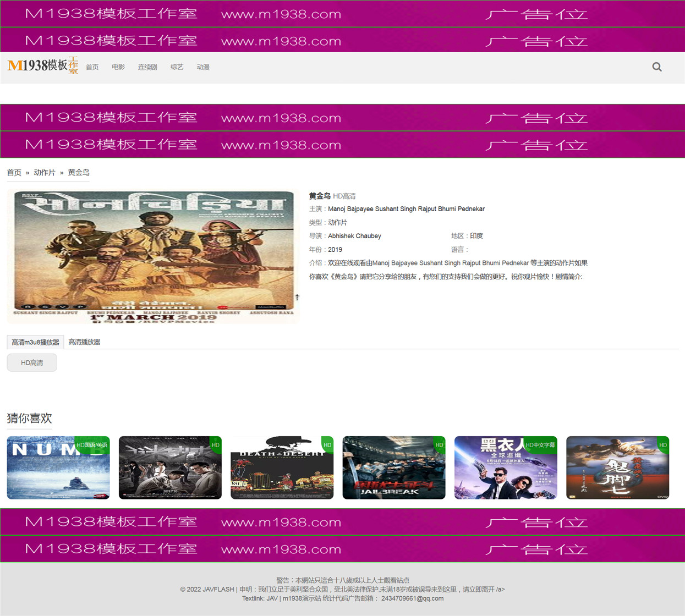The image size is (685, 616).
Task: Click the HD高清 episode button
Action: 32,363
